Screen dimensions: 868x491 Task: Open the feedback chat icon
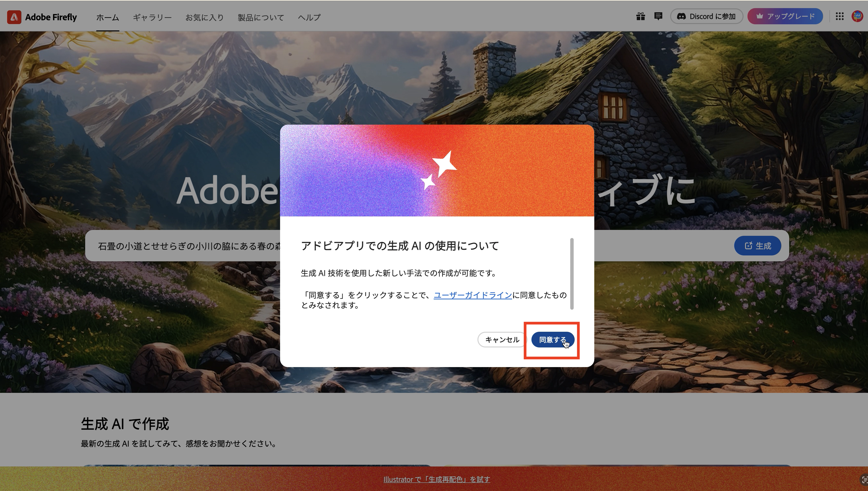pyautogui.click(x=658, y=16)
